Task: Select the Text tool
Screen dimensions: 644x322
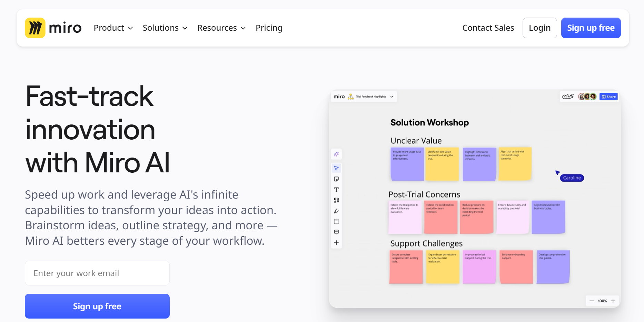Action: pyautogui.click(x=336, y=189)
